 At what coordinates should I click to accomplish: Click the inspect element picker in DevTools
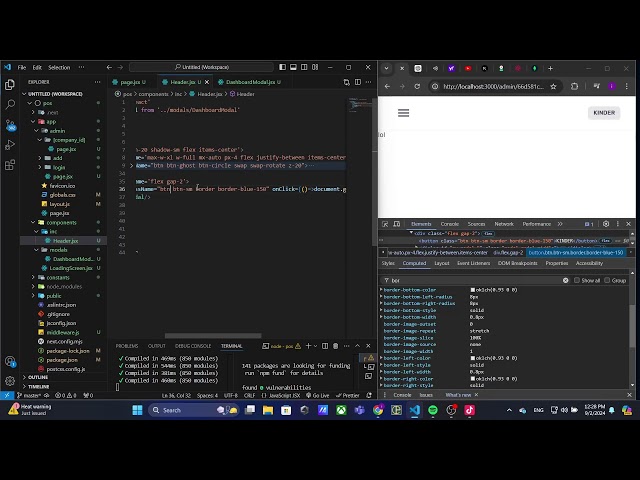[385, 224]
